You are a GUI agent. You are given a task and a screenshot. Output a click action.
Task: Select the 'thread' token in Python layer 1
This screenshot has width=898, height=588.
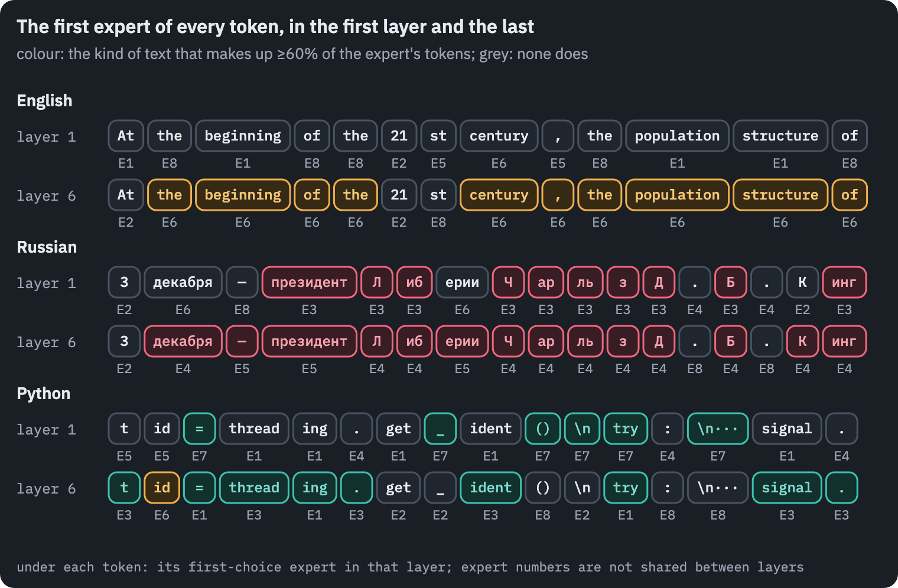point(254,429)
